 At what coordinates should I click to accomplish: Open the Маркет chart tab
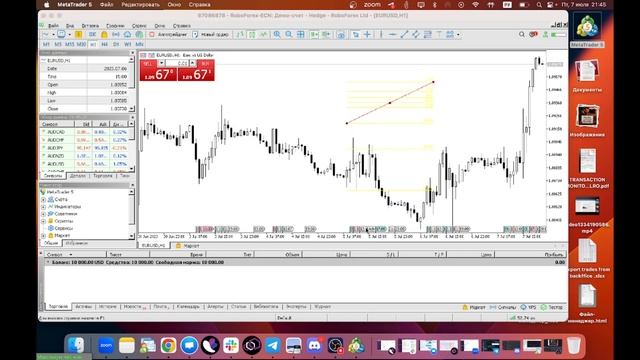(x=188, y=246)
